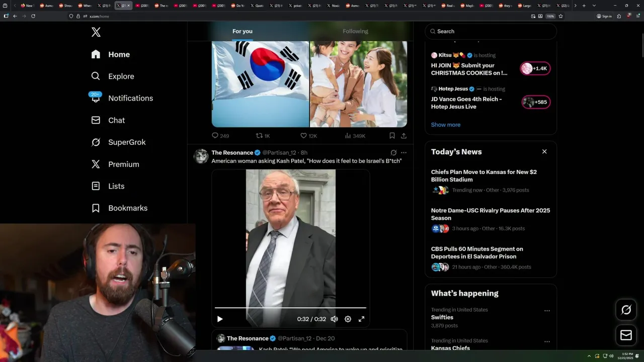Open the shield tracking protection icon
644x362 pixels.
click(x=71, y=16)
